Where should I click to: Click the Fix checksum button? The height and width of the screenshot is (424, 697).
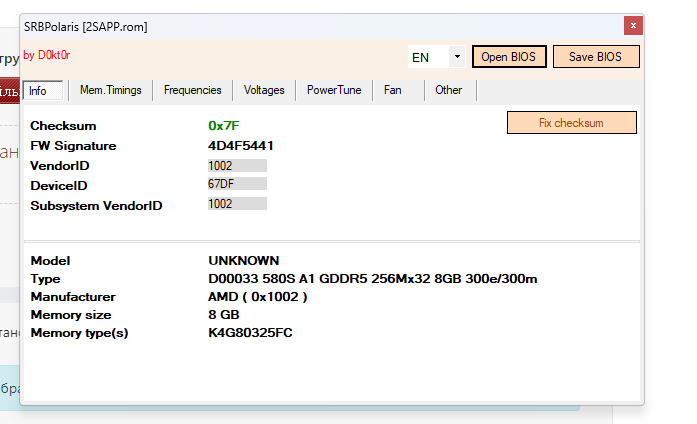[x=571, y=123]
